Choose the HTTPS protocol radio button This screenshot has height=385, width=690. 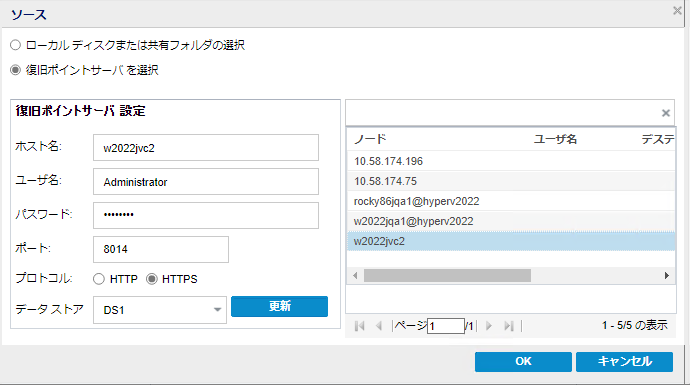152,279
